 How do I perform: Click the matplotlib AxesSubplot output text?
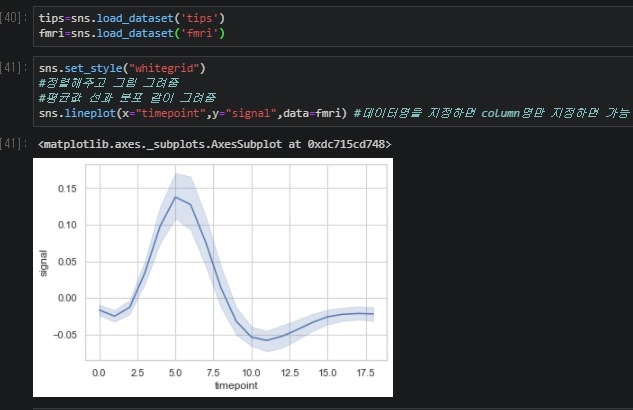[214, 144]
